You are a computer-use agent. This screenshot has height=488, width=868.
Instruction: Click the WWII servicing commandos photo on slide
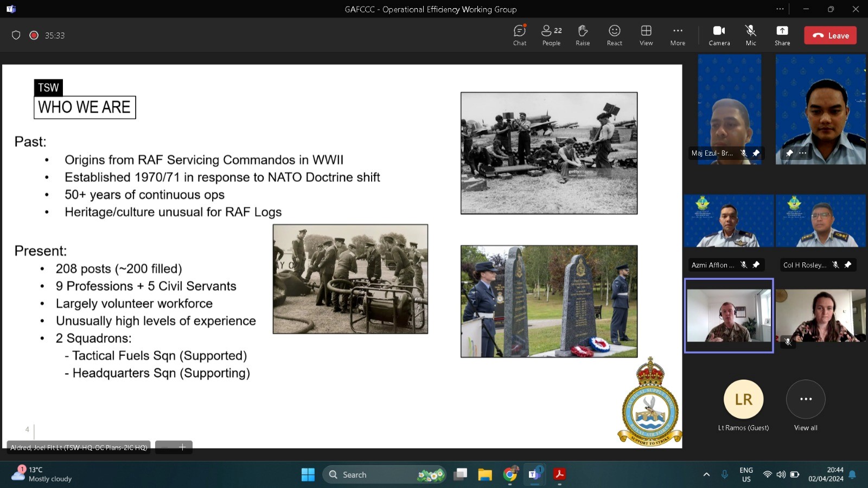click(549, 153)
